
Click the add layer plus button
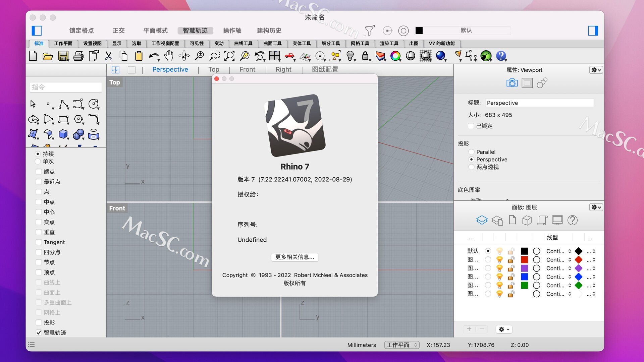[x=469, y=329]
